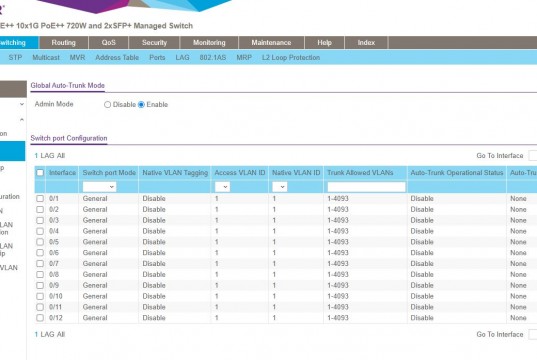Click Native VLAN Tagging Disable in row 0/12
The height and width of the screenshot is (360, 537).
tap(154, 318)
